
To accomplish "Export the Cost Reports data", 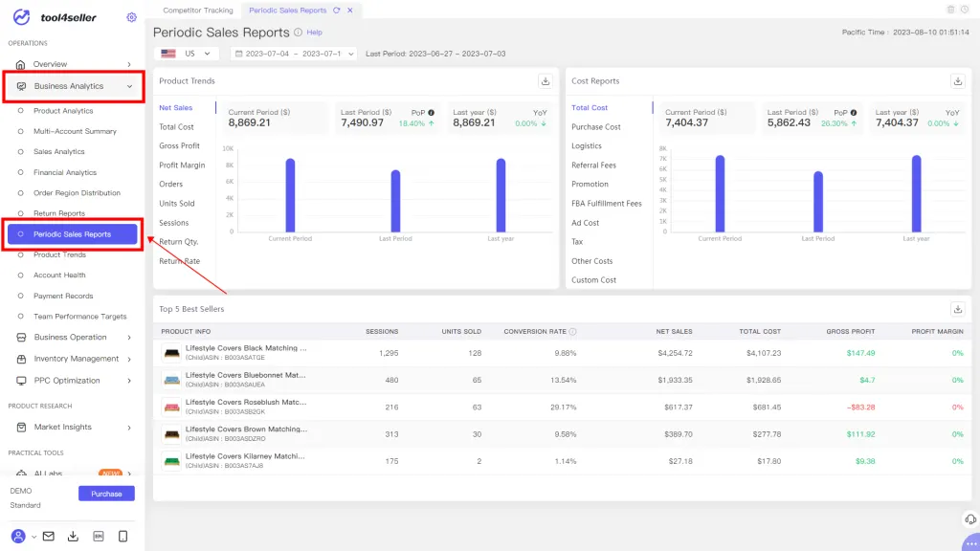I will point(956,80).
